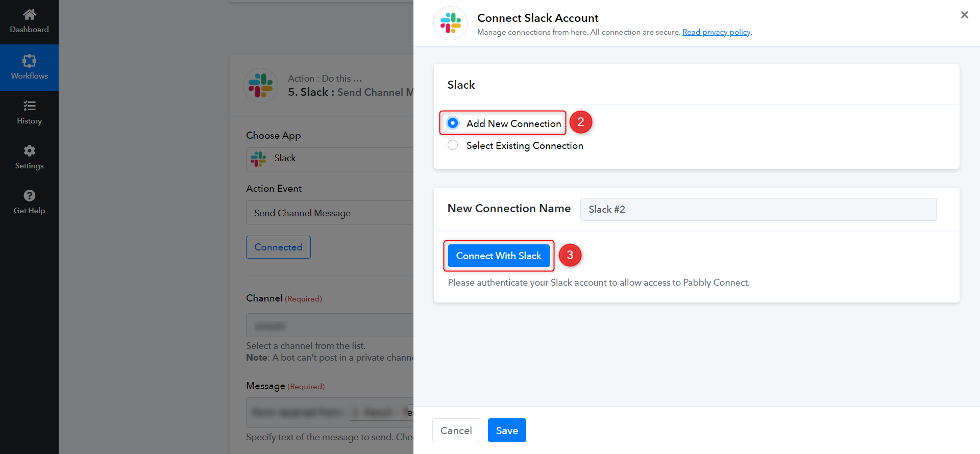Go to Workflows in sidebar
980x454 pixels.
tap(30, 67)
